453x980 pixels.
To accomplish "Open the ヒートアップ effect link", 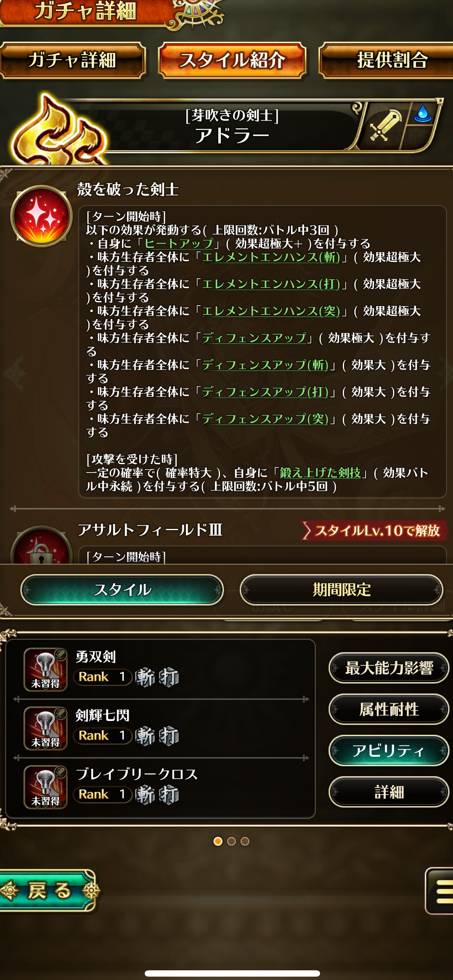I will (x=179, y=243).
